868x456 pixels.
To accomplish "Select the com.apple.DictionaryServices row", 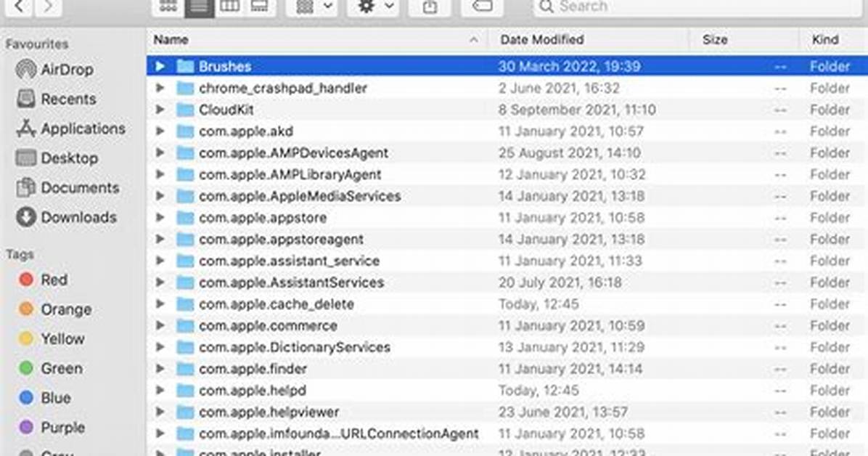I will 507,347.
